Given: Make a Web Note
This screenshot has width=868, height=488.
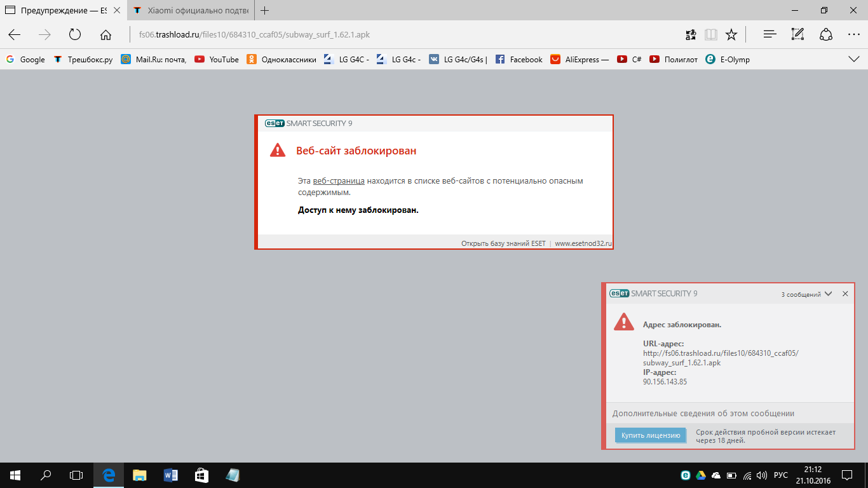Looking at the screenshot, I should tap(798, 35).
